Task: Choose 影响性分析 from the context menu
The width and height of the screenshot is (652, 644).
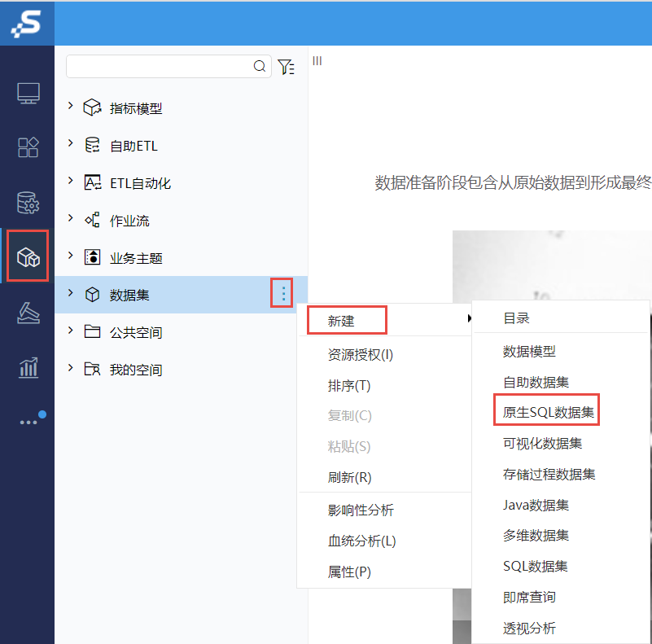Action: click(361, 510)
